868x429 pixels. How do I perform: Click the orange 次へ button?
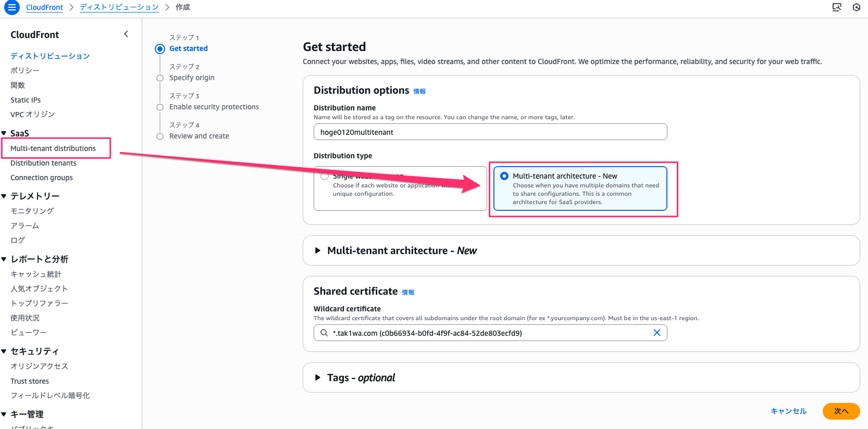841,411
